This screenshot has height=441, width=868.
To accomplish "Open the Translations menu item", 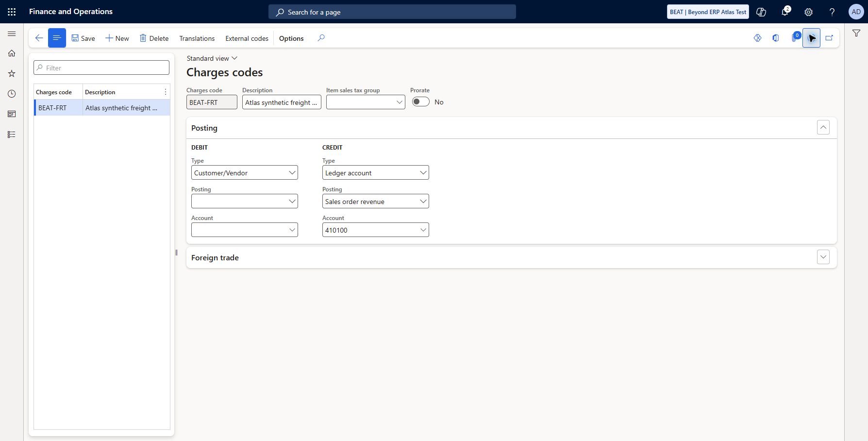I will (197, 38).
